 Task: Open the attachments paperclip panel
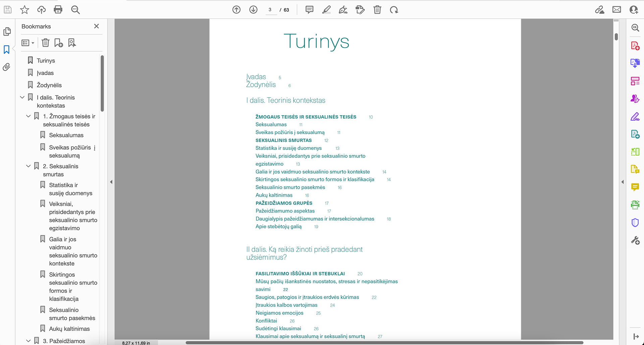pos(7,67)
